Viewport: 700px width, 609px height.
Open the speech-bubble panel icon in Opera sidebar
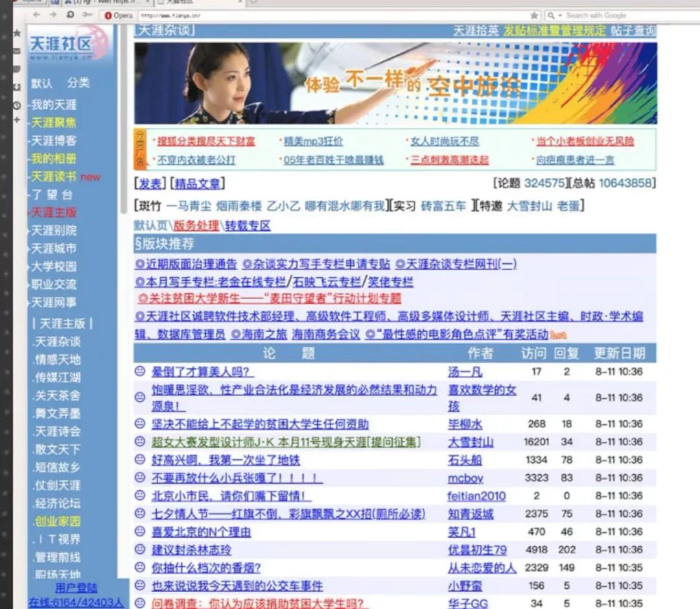(17, 69)
